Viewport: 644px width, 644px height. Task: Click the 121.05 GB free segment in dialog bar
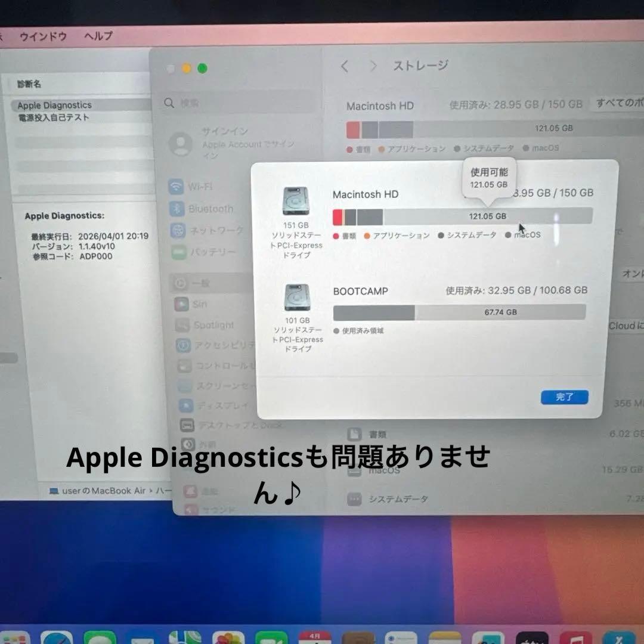[x=488, y=216]
